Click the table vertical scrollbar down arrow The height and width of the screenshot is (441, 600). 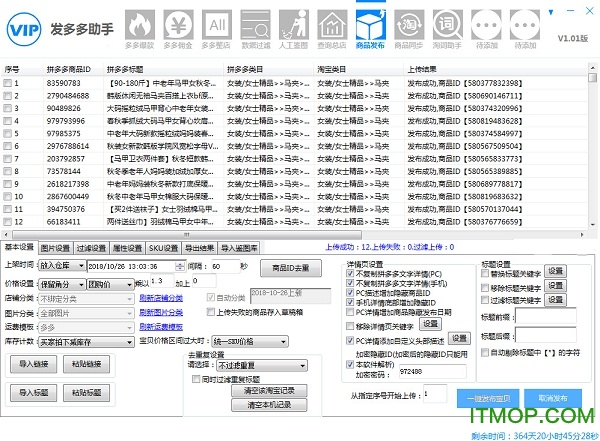pos(592,224)
